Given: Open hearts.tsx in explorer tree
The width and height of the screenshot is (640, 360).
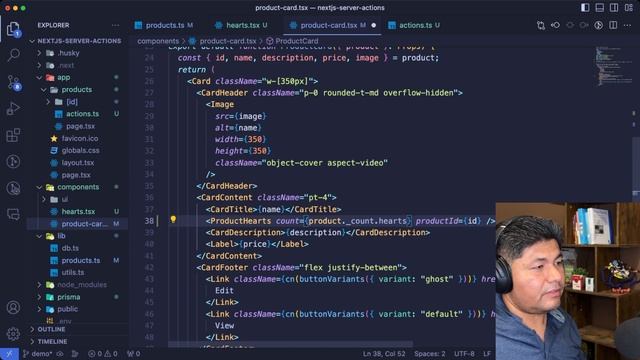Looking at the screenshot, I should [x=78, y=211].
